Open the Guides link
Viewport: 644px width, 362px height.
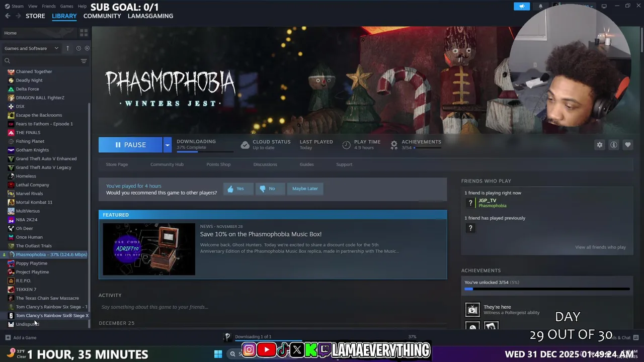pyautogui.click(x=307, y=164)
